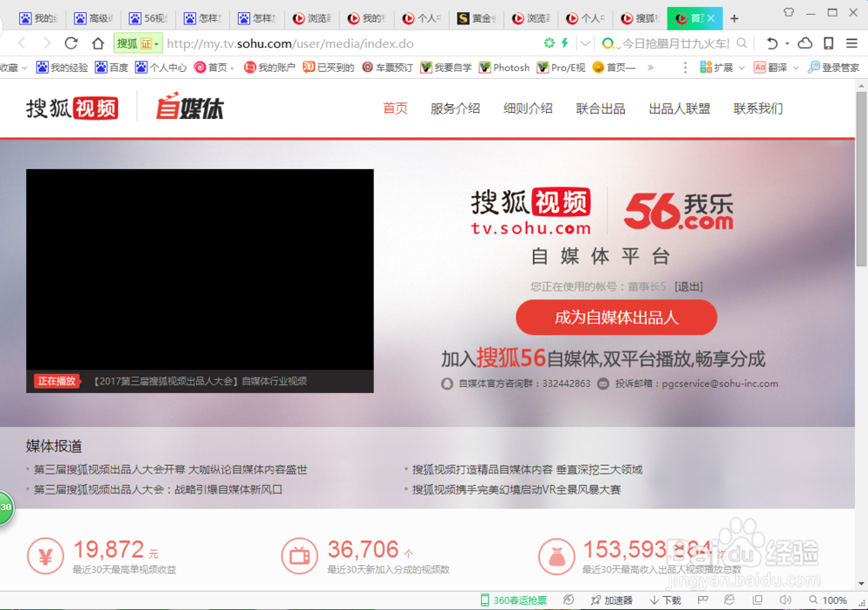The image size is (868, 610).
Task: Open 细则介绍 navigation item
Action: (x=528, y=108)
